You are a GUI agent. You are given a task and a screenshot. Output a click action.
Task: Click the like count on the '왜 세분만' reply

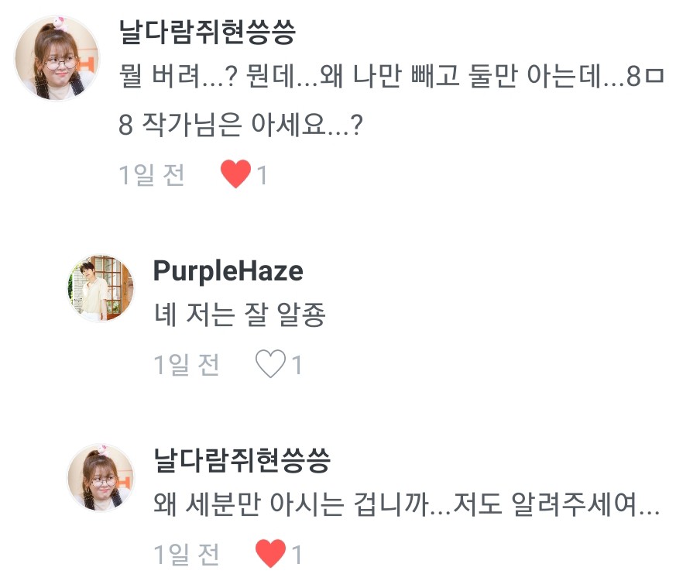tap(297, 554)
